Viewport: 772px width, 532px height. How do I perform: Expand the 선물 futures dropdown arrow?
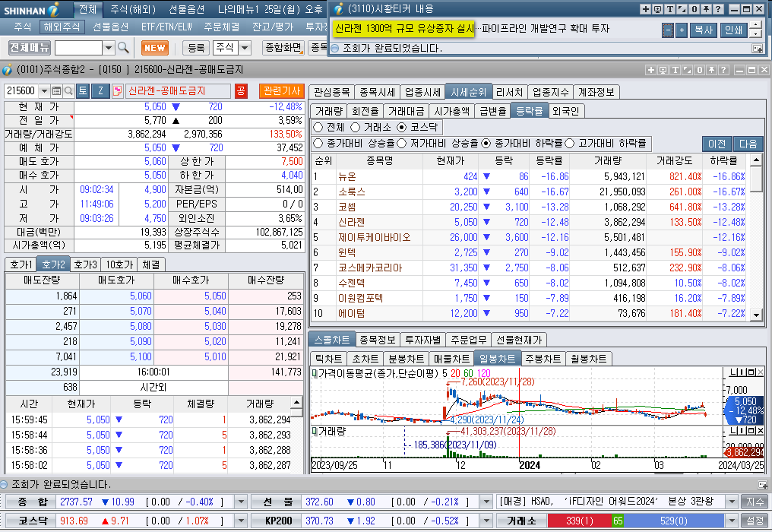(486, 502)
